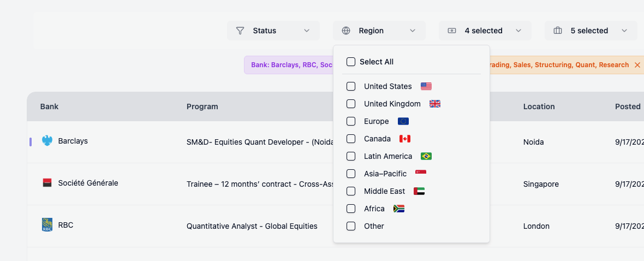Click the Société Générale logo icon

point(47,183)
